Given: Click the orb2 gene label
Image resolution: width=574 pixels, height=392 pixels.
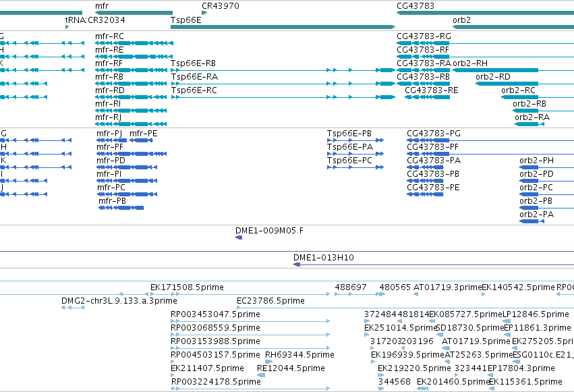Looking at the screenshot, I should tap(461, 20).
